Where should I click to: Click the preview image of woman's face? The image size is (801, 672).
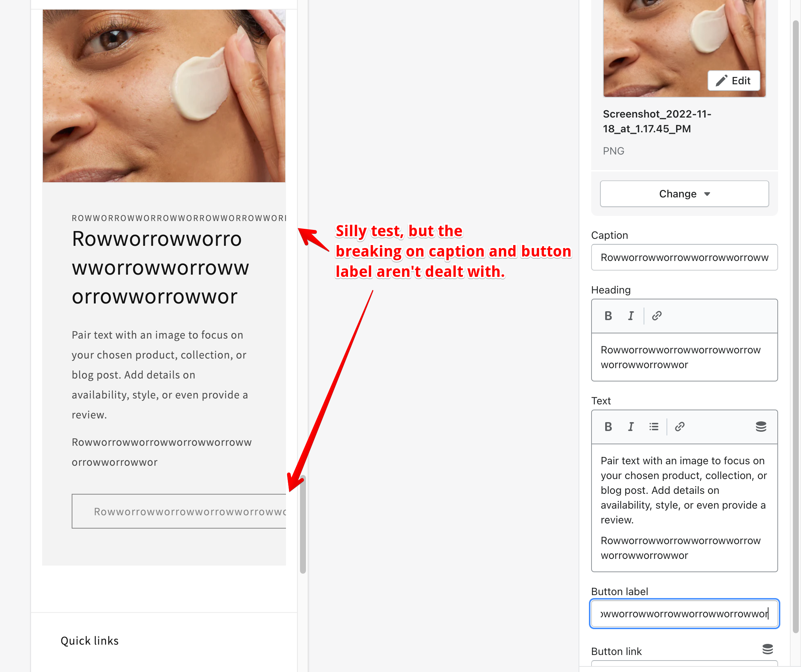coord(164,95)
